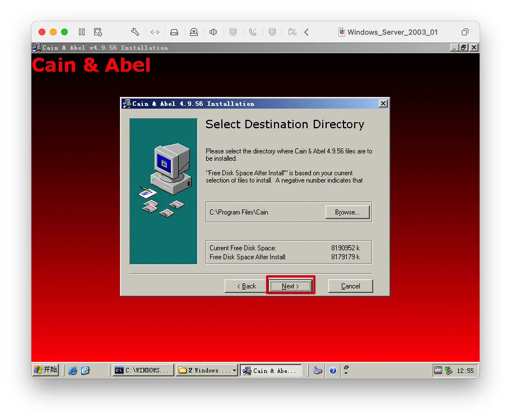Image resolution: width=511 pixels, height=420 pixels.
Task: Click the network arrows icon in the VM toolbar
Action: (155, 32)
